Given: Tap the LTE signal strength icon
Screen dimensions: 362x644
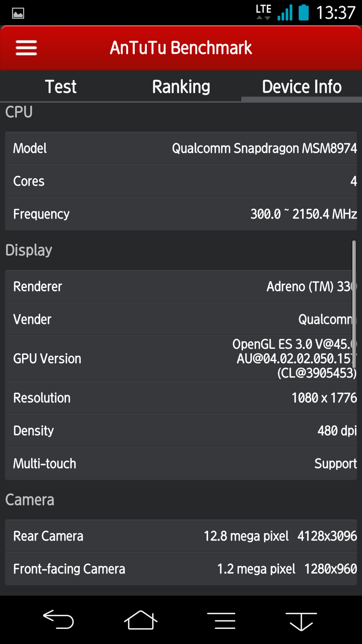Looking at the screenshot, I should point(278,12).
